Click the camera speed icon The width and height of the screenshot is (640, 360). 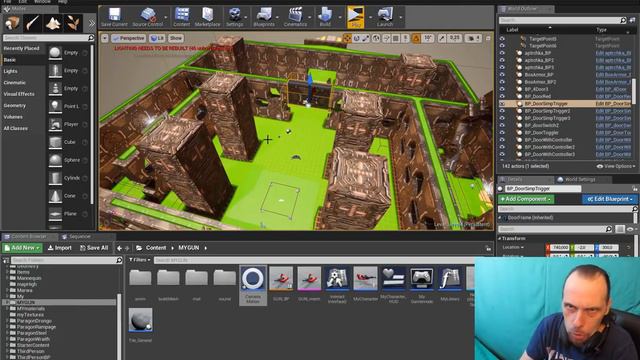(473, 38)
